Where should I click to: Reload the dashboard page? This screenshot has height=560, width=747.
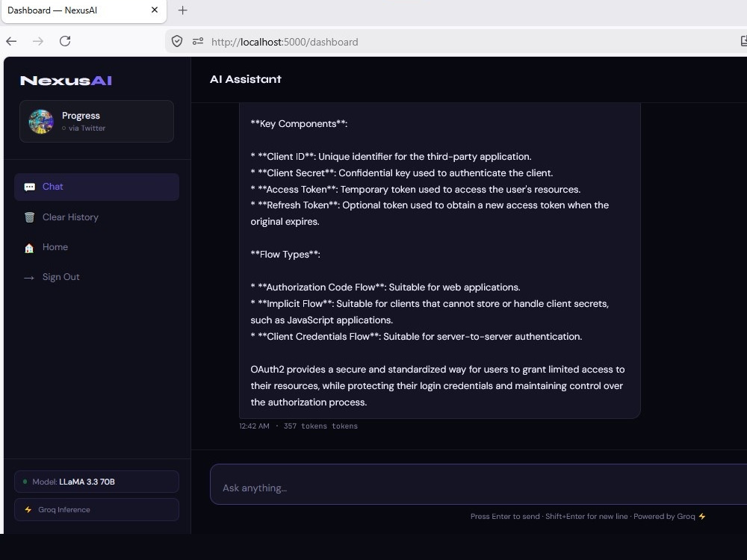65,41
